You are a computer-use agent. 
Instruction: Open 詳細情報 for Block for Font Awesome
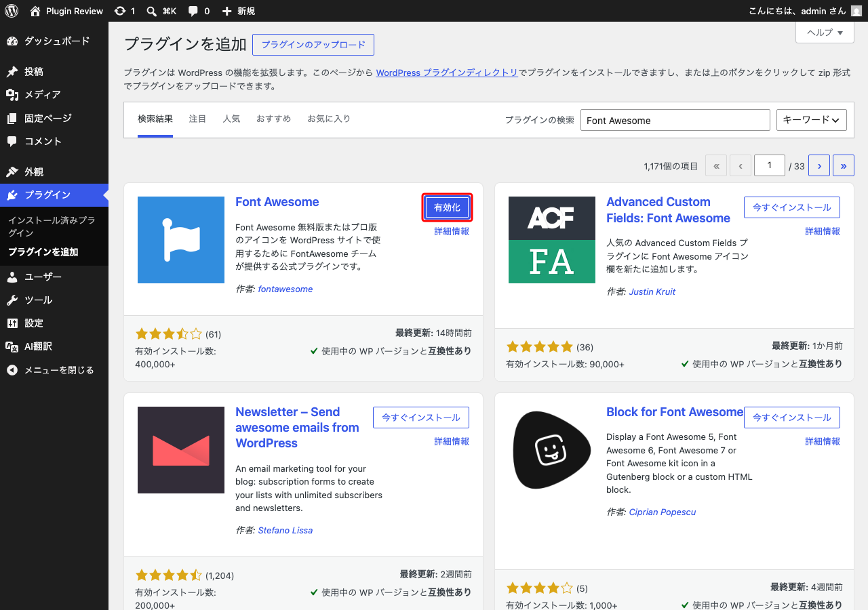pyautogui.click(x=823, y=441)
